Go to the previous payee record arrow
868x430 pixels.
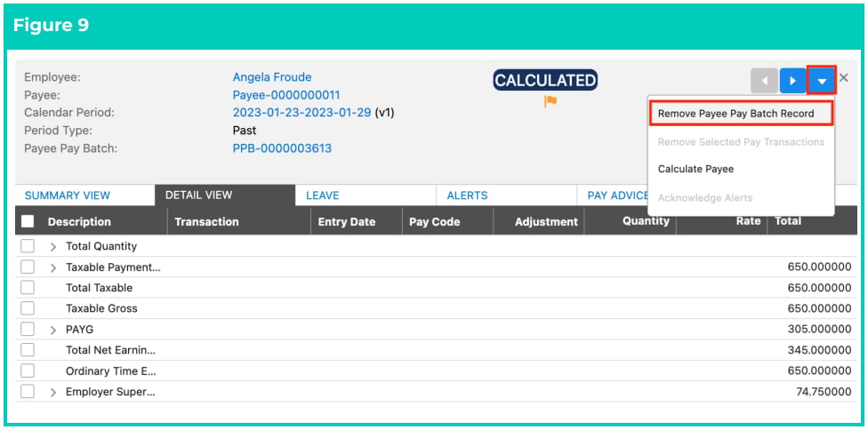pos(765,81)
